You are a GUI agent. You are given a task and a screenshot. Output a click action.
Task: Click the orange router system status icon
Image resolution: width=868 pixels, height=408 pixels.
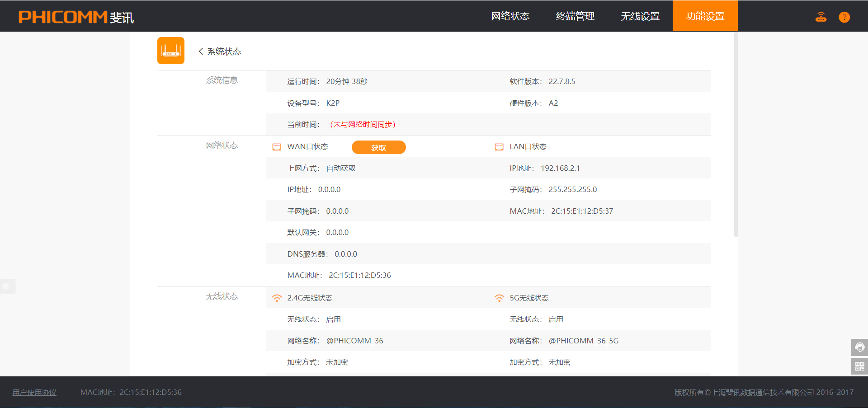pos(171,51)
